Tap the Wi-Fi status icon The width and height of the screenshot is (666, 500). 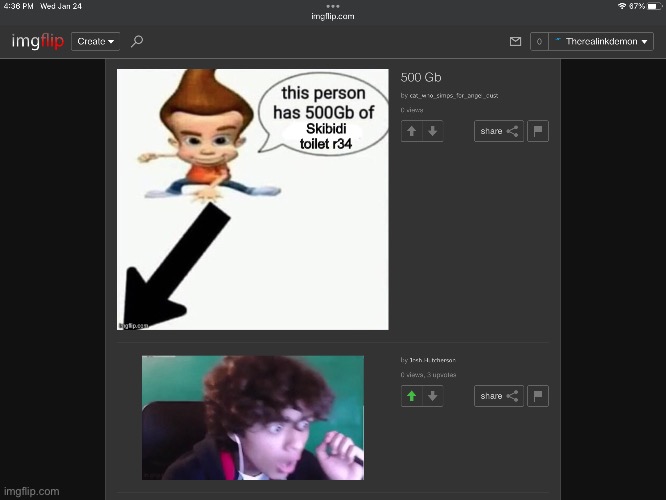[x=622, y=6]
